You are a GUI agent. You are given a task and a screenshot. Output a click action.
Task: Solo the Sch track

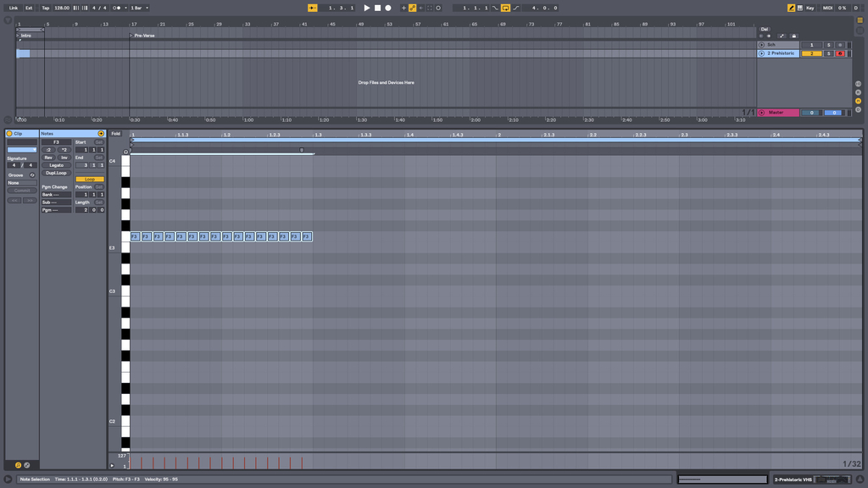pos(828,43)
